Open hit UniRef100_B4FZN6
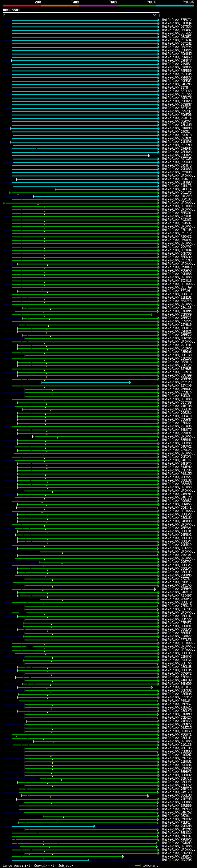The width and height of the screenshot is (197, 868). coord(176,84)
